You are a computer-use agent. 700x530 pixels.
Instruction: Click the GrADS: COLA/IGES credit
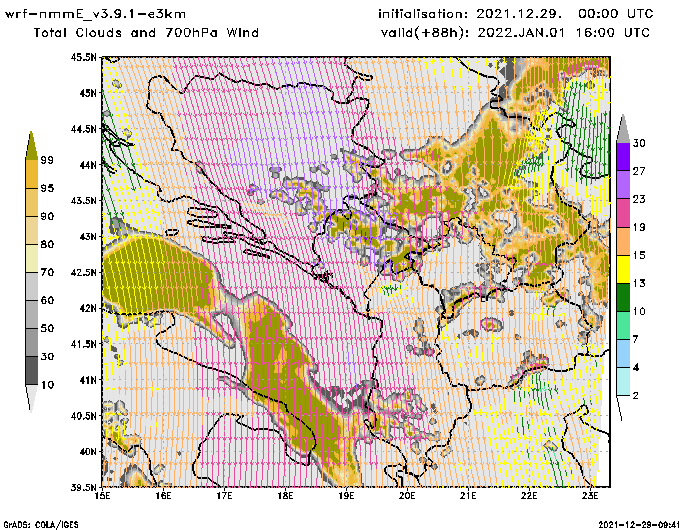[x=41, y=525]
